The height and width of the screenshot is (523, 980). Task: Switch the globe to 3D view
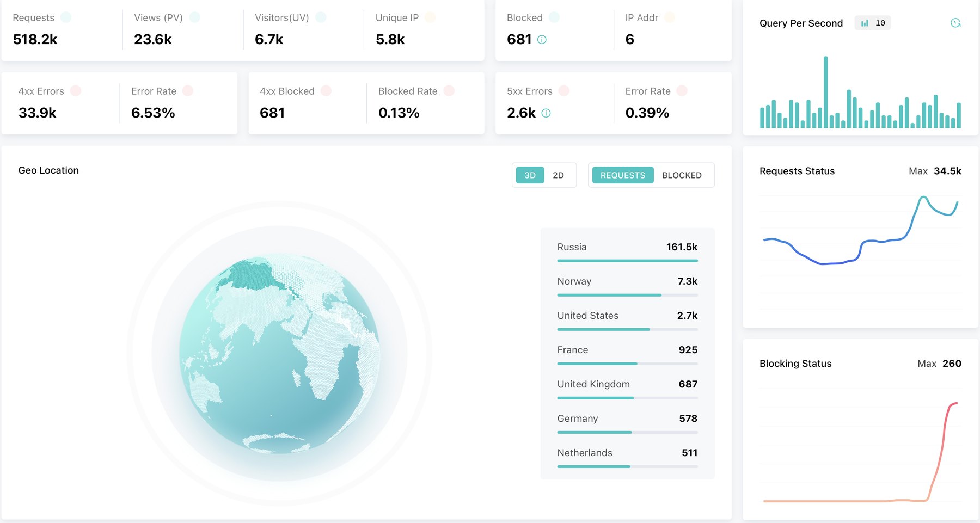pyautogui.click(x=530, y=175)
